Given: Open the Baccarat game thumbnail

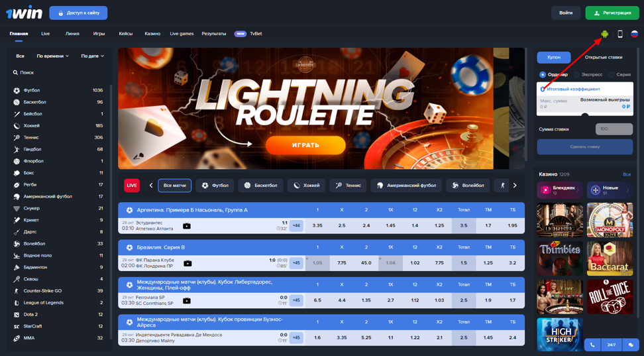Looking at the screenshot, I should coord(610,259).
